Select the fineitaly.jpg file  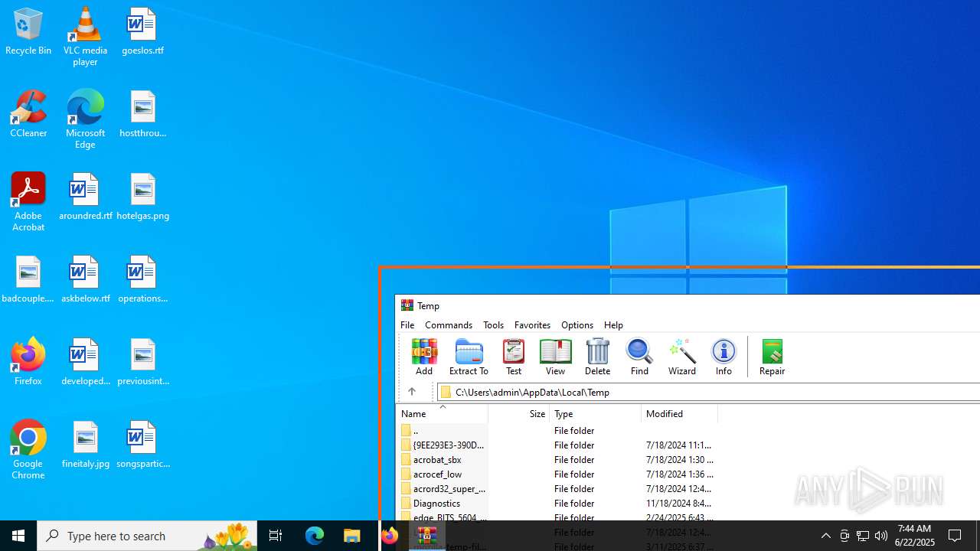click(85, 445)
